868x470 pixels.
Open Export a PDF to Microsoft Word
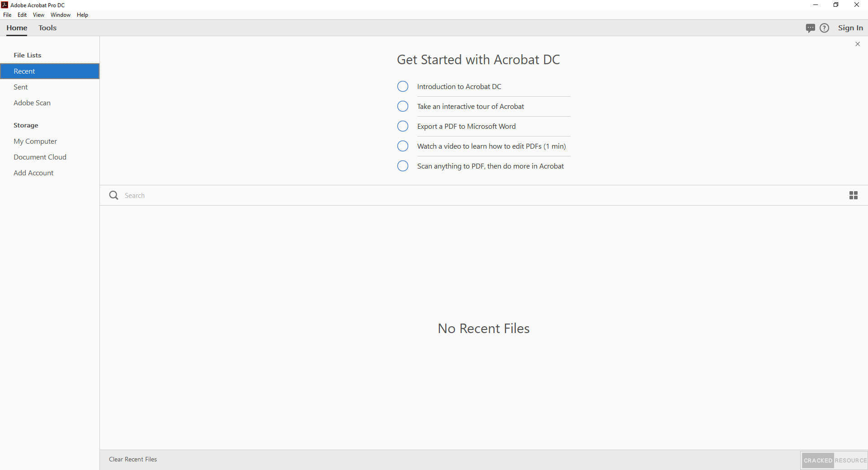click(466, 126)
